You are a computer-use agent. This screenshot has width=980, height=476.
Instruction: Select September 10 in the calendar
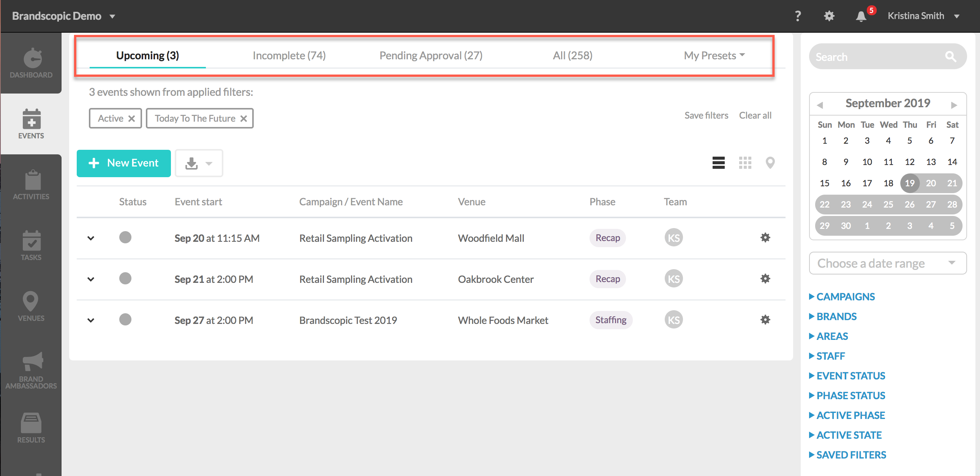(867, 162)
